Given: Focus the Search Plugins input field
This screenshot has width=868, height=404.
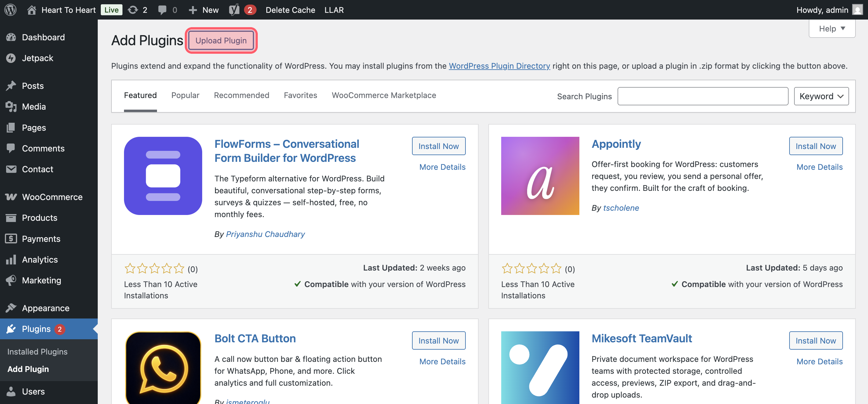Looking at the screenshot, I should click(703, 96).
